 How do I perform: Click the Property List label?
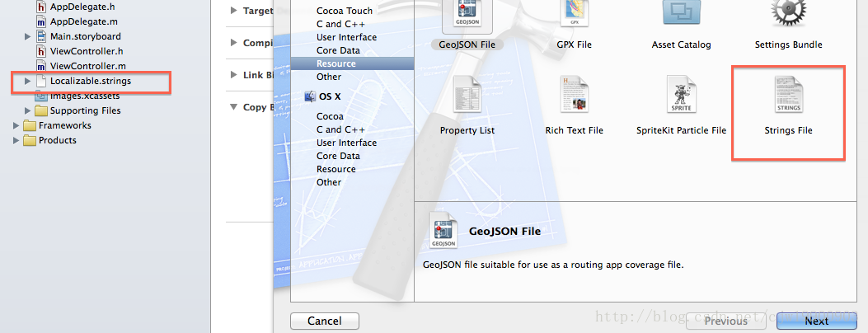coord(467,130)
